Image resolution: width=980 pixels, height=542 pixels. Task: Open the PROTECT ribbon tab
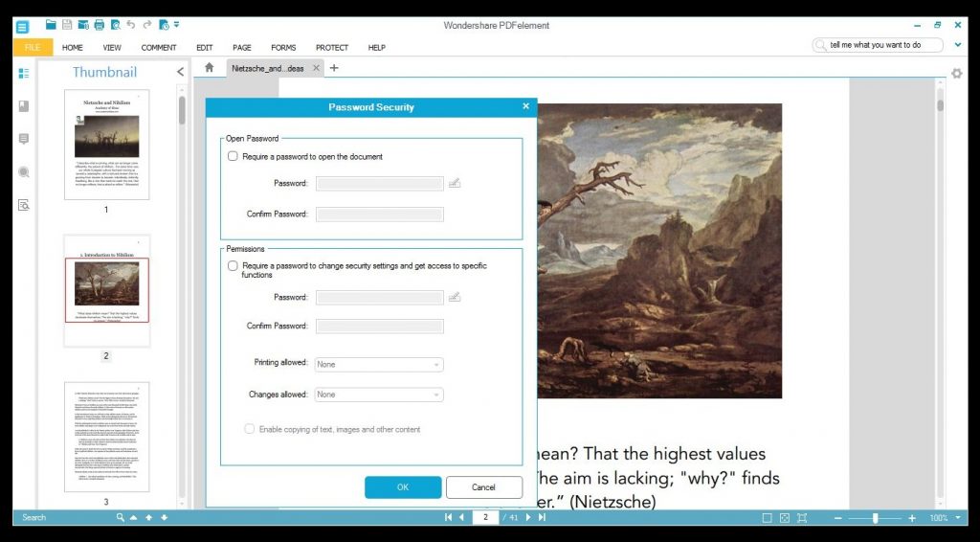pos(332,48)
